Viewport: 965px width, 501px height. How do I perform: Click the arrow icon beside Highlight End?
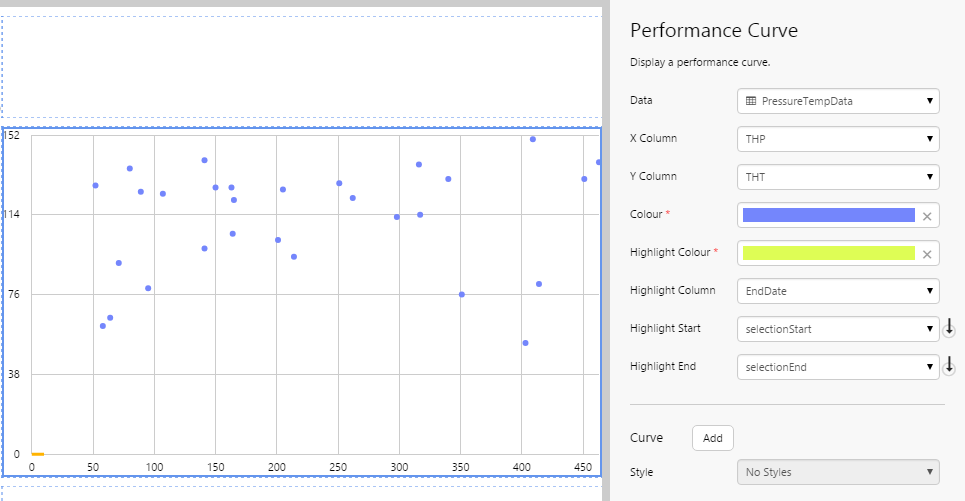click(x=949, y=366)
